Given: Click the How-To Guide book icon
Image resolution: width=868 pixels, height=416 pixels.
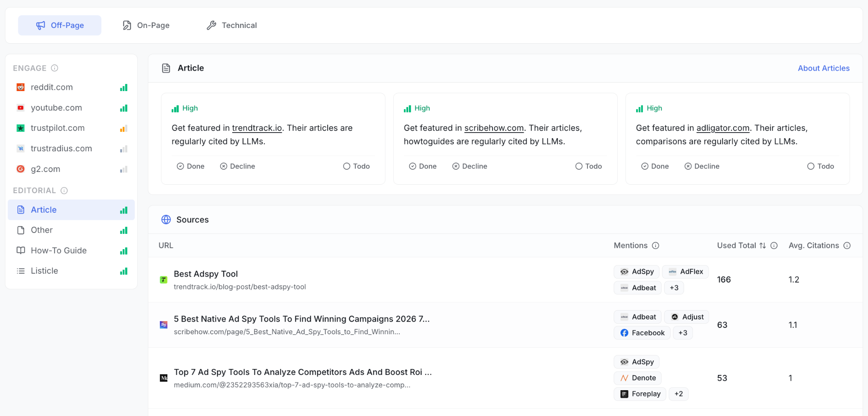Looking at the screenshot, I should point(21,250).
